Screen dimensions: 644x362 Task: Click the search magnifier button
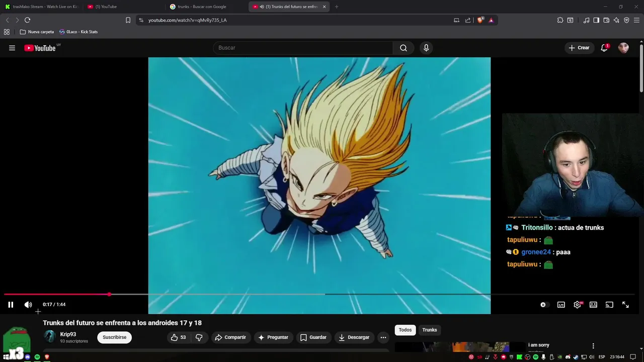tap(404, 48)
